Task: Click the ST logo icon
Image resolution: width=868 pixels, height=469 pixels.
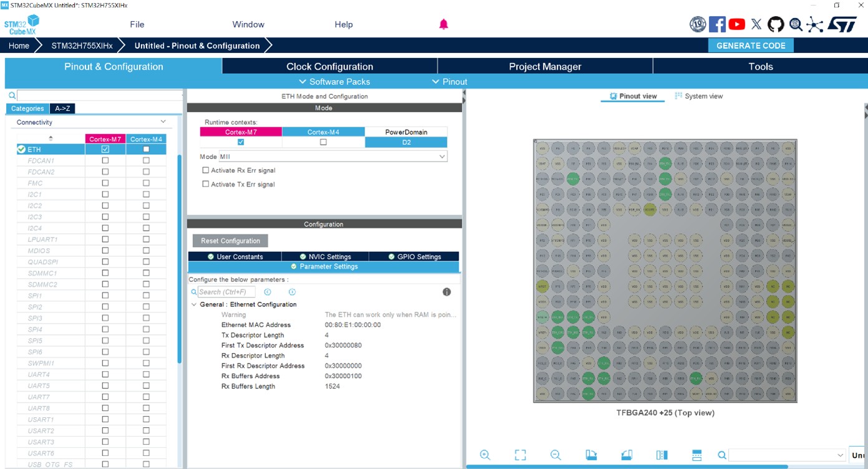Action: [842, 24]
